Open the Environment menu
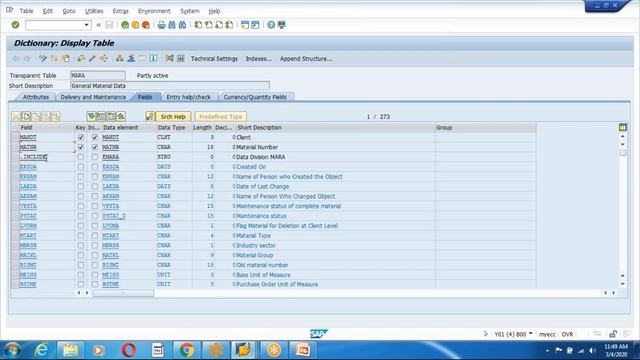Screen dimensions: 640x360 tap(154, 11)
